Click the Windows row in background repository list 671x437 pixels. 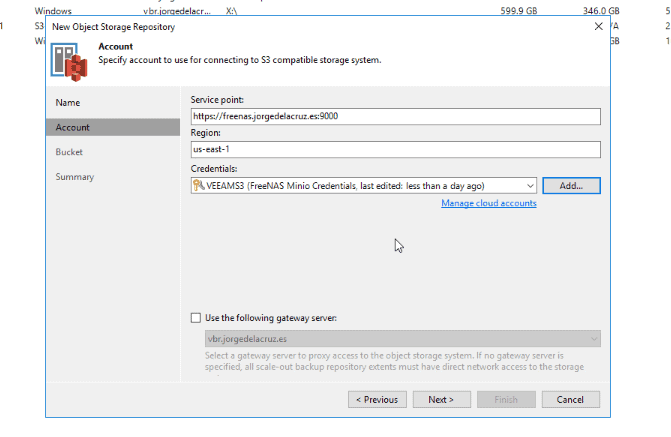point(53,11)
